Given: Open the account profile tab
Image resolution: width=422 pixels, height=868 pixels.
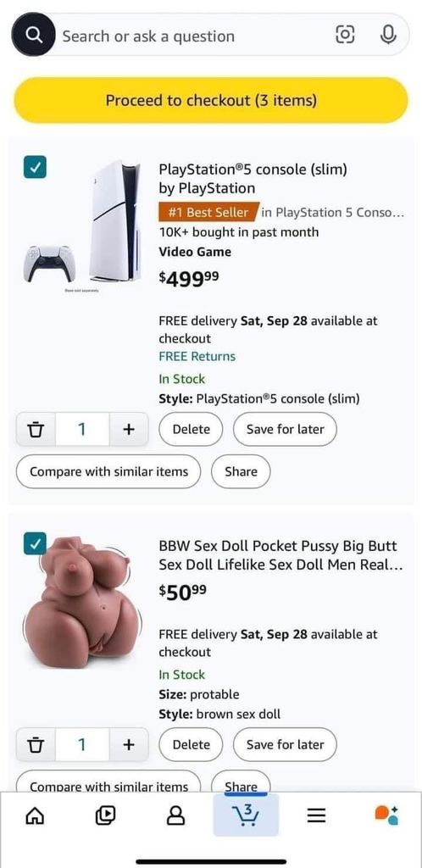Looking at the screenshot, I should [x=176, y=815].
